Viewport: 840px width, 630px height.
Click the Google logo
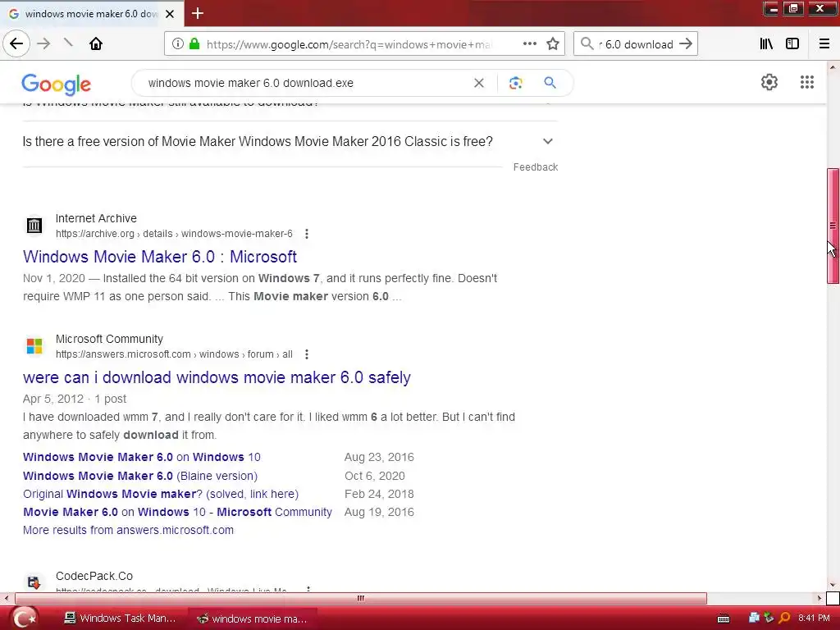pos(57,84)
